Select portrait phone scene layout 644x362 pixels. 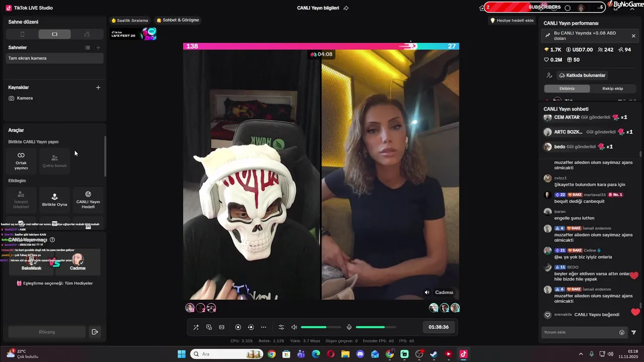(x=22, y=34)
